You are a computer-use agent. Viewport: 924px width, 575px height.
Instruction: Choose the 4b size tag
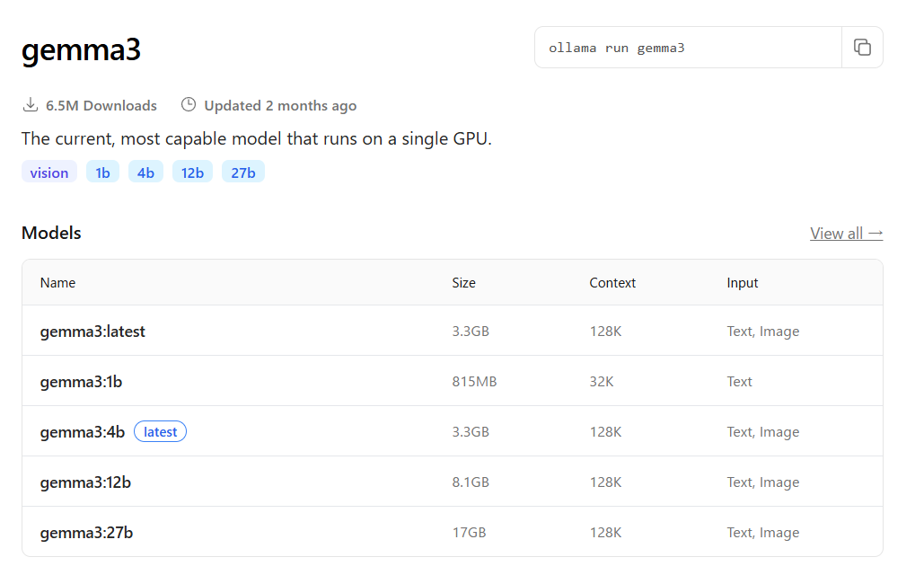[145, 172]
